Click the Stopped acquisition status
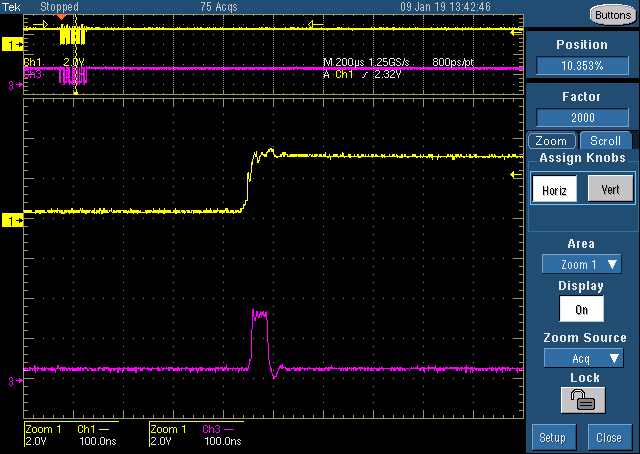 pyautogui.click(x=60, y=7)
